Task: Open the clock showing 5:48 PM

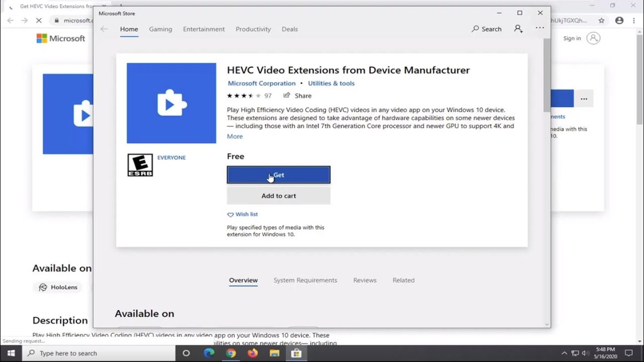Action: click(605, 353)
